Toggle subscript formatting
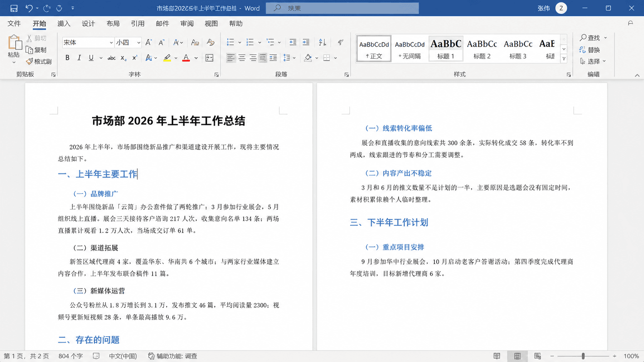Viewport: 644px width, 362px height. [123, 58]
